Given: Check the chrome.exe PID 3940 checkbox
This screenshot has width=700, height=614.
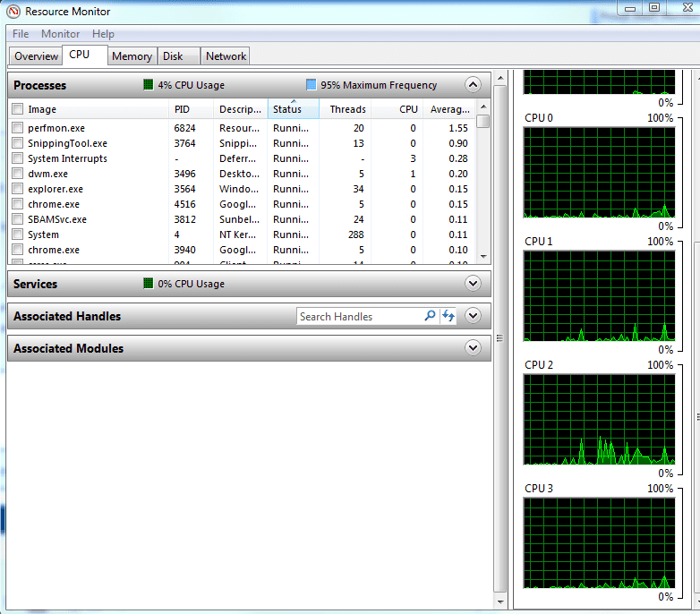Looking at the screenshot, I should click(17, 250).
